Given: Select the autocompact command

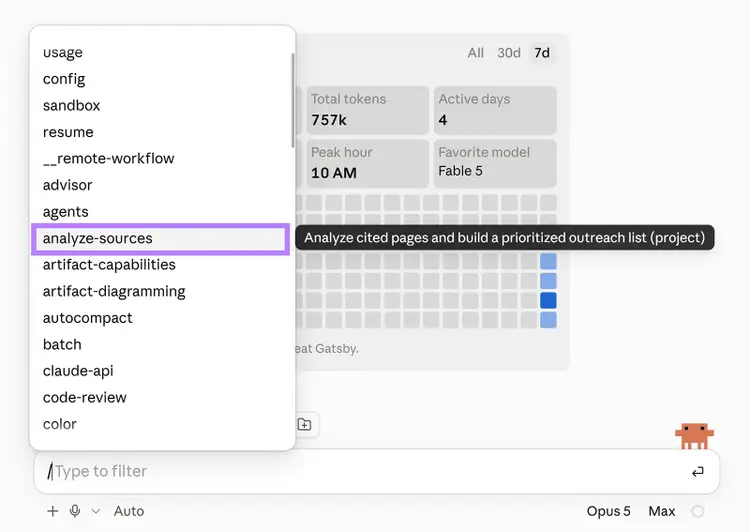Looking at the screenshot, I should point(160,318).
